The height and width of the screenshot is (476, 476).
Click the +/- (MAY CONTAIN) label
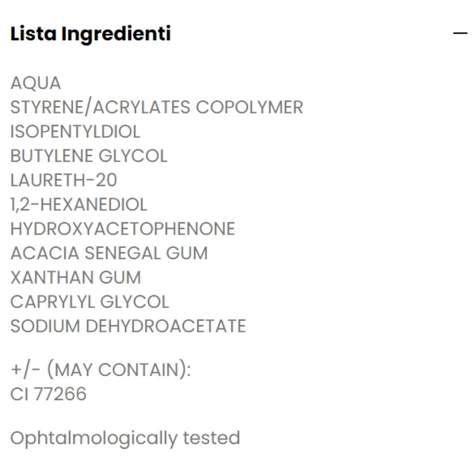click(101, 370)
